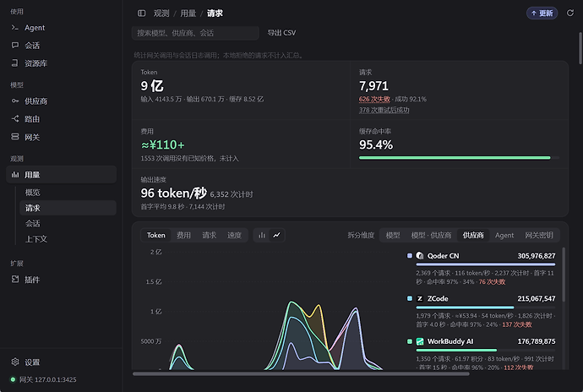Click the 7,971 request count
The width and height of the screenshot is (583, 392).
click(x=373, y=86)
